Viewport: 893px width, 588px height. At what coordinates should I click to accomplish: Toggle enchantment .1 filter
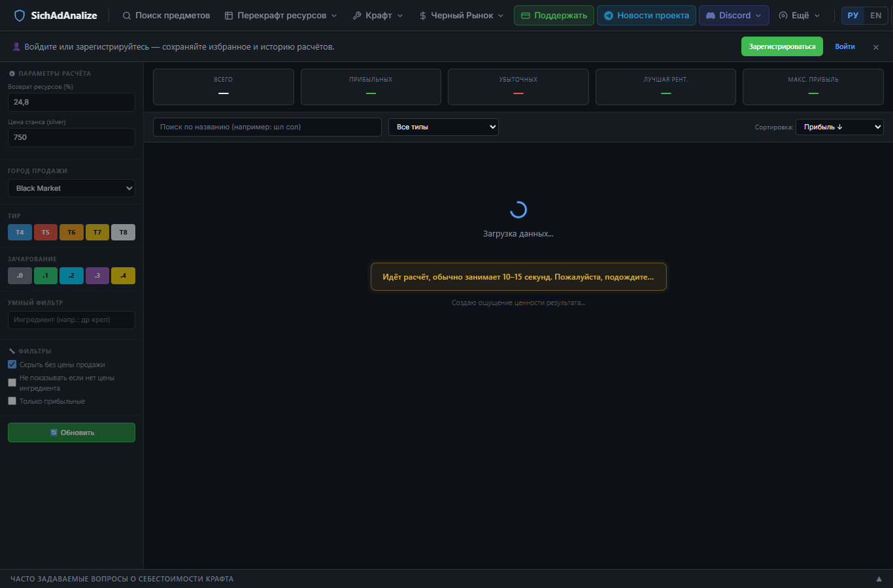pos(46,276)
